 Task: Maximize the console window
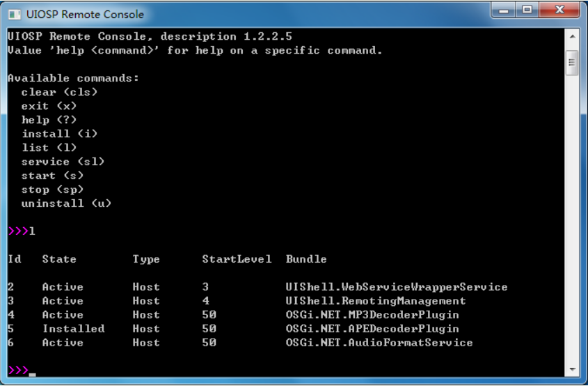pos(527,10)
